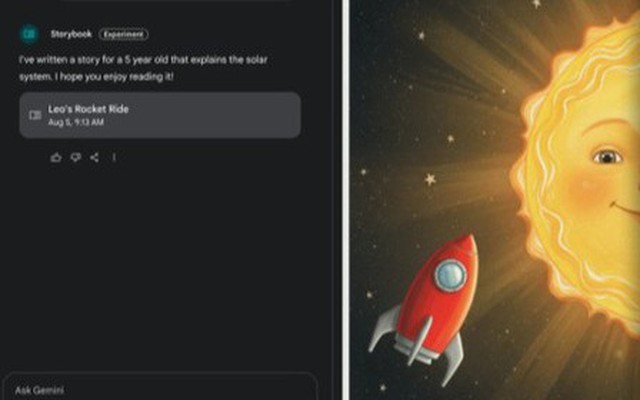This screenshot has width=640, height=400.
Task: Click the teal Storybook avatar icon
Action: [x=29, y=34]
